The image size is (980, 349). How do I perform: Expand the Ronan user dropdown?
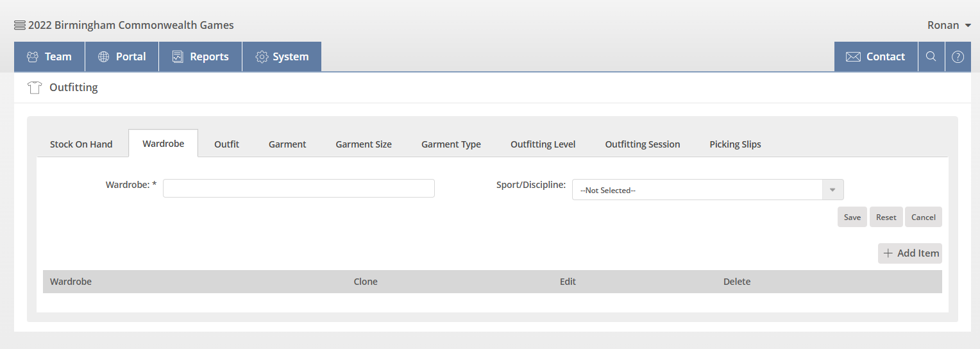tap(951, 26)
